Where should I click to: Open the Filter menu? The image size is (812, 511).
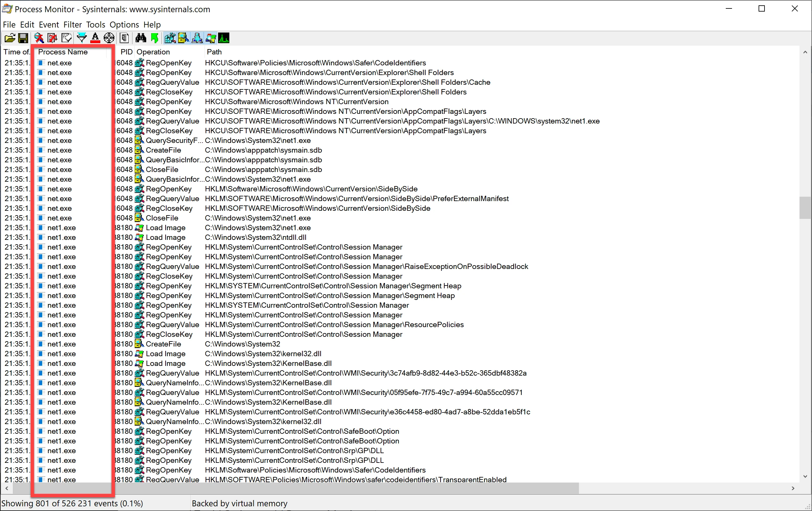[72, 25]
